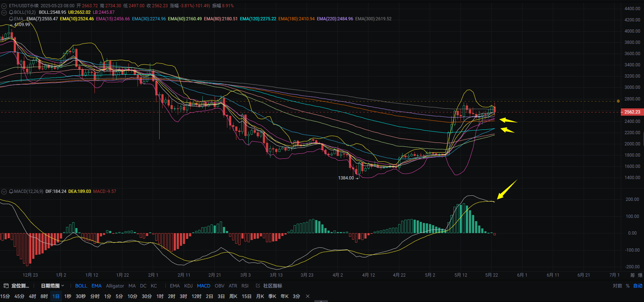Enable the MA indicator
Viewport: 644px width, 302px height.
coord(132,286)
